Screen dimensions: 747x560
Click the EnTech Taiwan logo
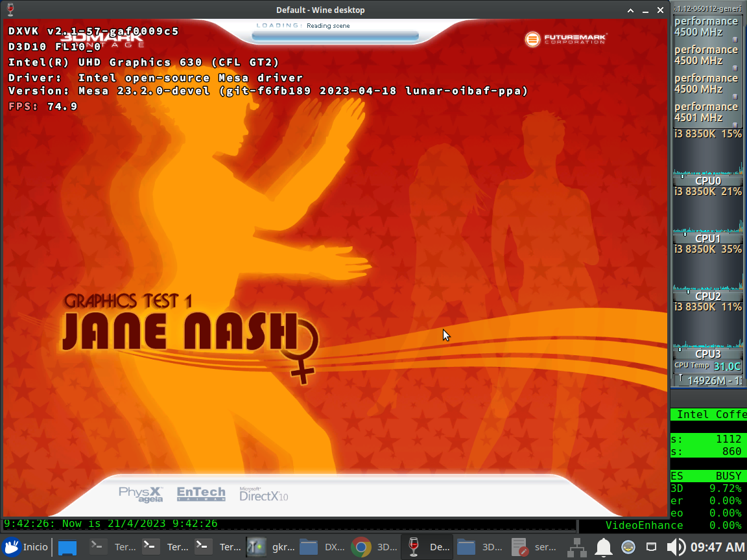click(201, 494)
